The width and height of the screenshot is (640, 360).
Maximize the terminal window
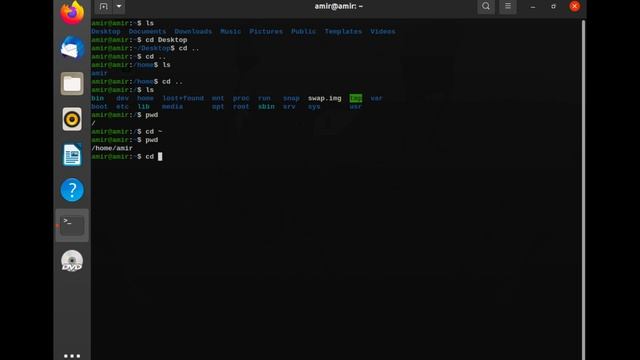click(x=553, y=7)
